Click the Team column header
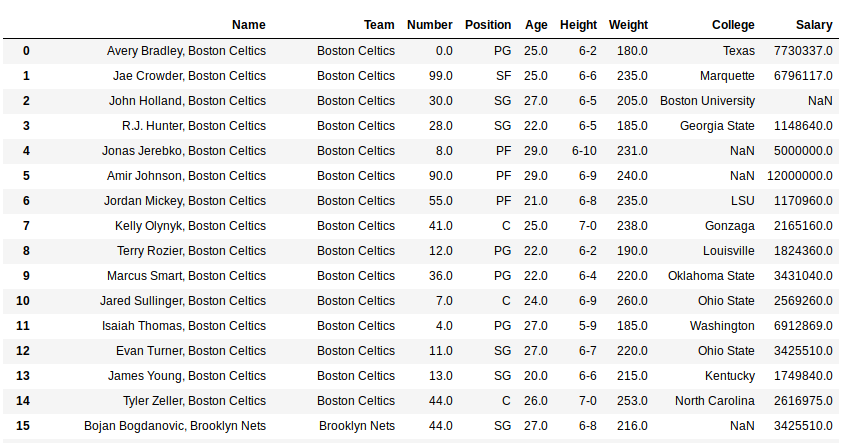This screenshot has width=846, height=443. 379,25
